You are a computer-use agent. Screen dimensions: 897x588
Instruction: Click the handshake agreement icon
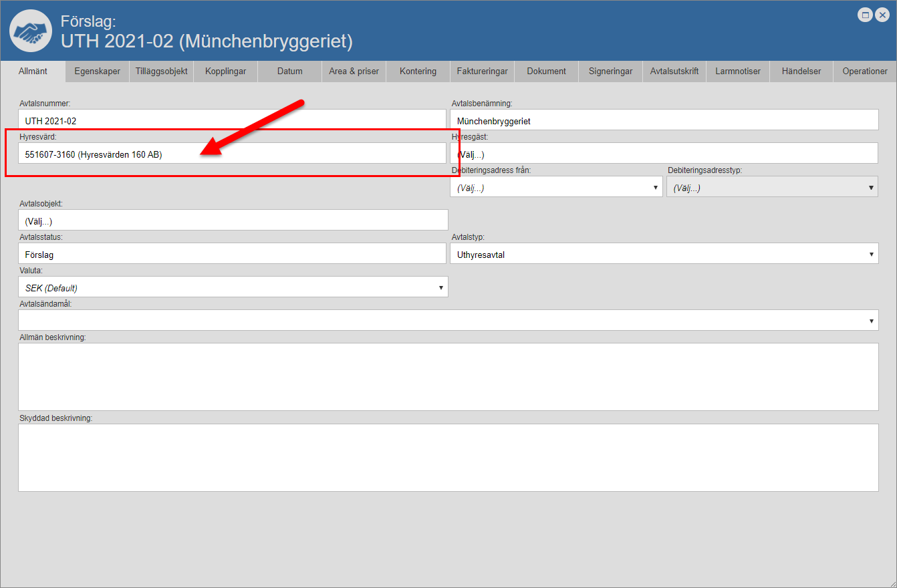point(31,31)
